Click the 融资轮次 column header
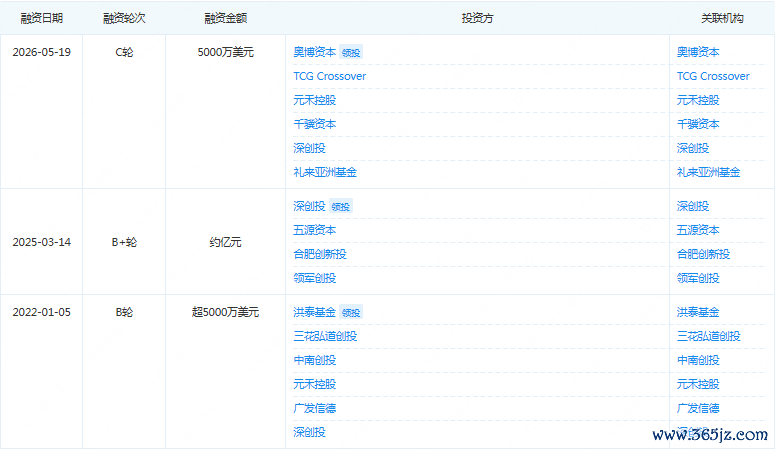Viewport: 775px width, 450px height. tap(124, 18)
